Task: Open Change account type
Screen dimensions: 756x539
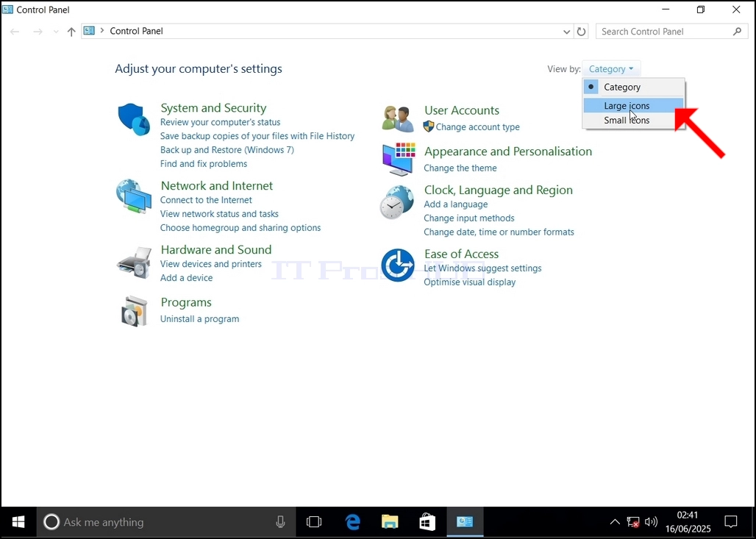Action: coord(477,127)
